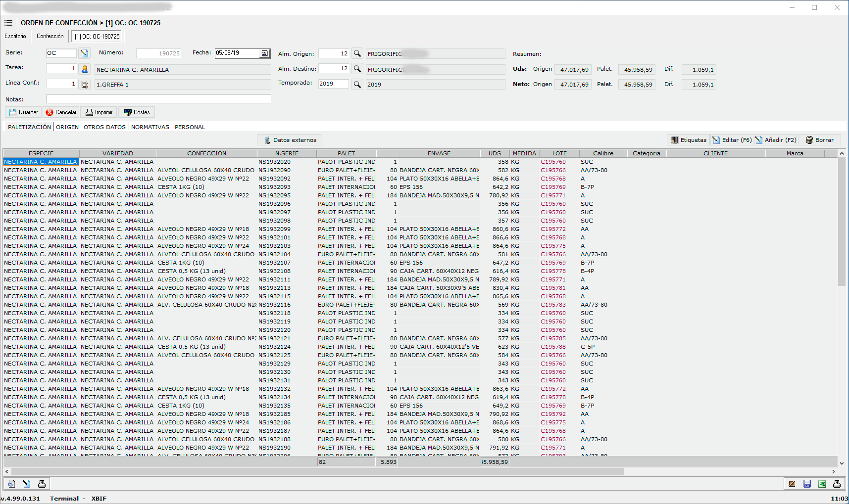Image resolution: width=849 pixels, height=504 pixels.
Task: Open Costes
Action: tap(137, 112)
